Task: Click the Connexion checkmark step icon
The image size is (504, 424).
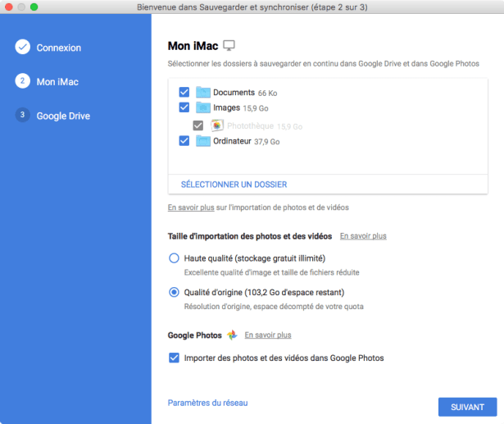Action: [22, 47]
